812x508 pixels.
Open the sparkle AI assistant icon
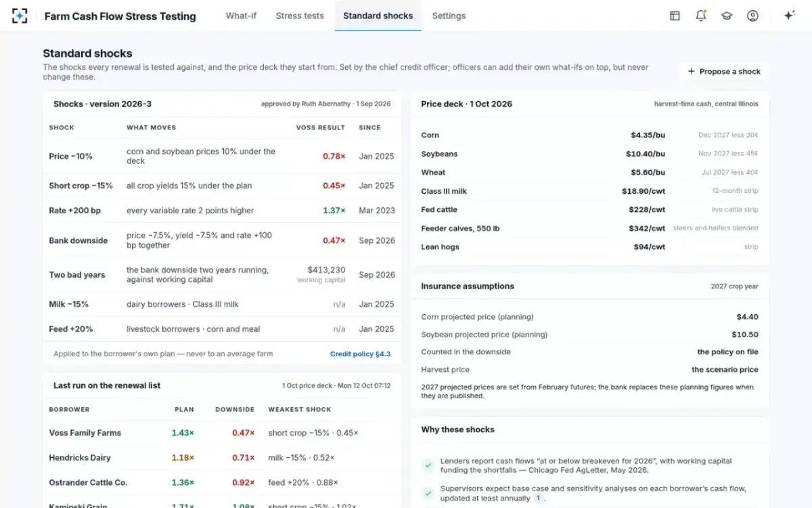point(789,16)
